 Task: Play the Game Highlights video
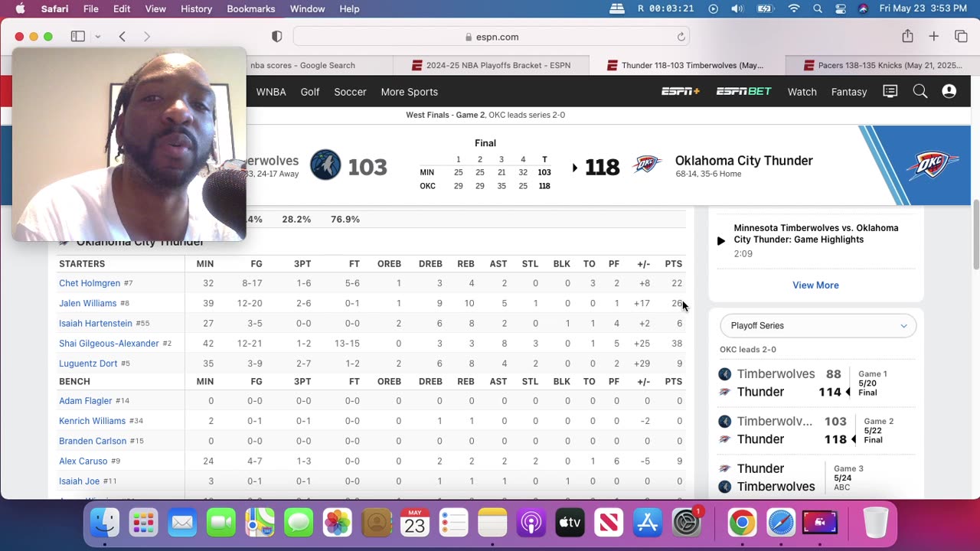[x=720, y=241]
